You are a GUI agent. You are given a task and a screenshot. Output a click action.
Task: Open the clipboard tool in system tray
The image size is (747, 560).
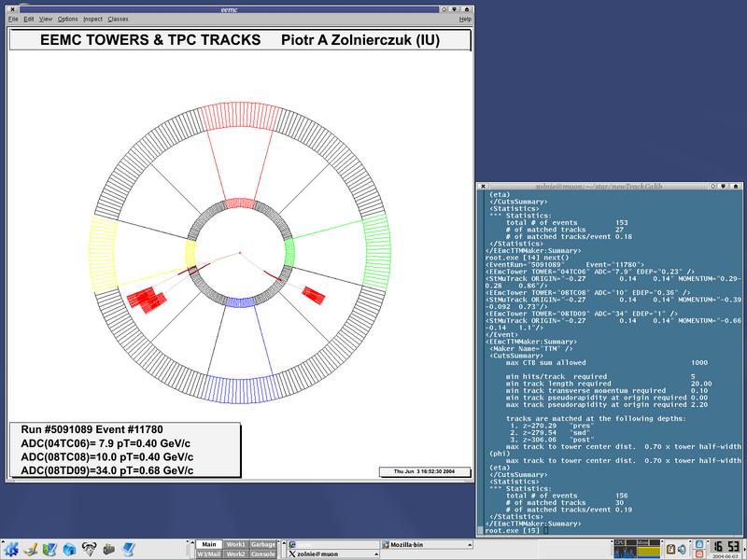[670, 550]
